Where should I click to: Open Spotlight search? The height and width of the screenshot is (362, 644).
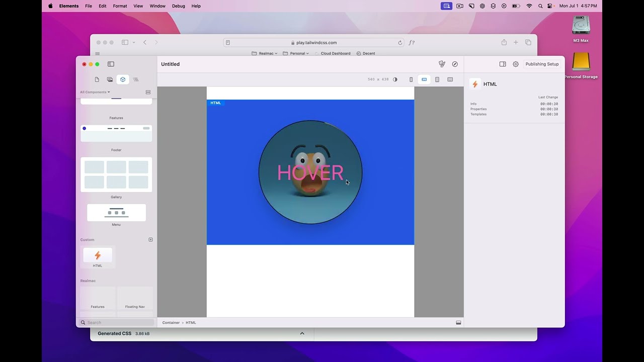click(x=541, y=6)
